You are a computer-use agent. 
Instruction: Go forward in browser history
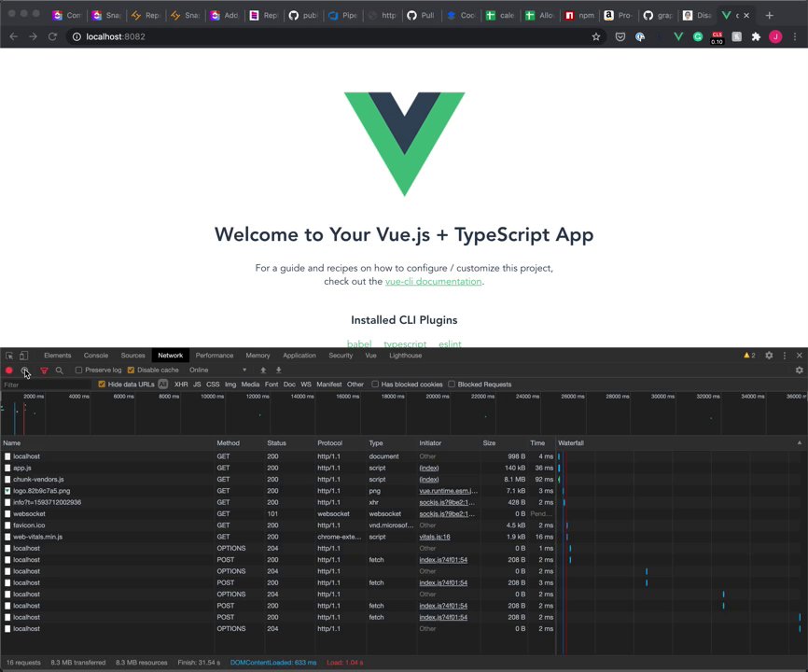[x=33, y=36]
